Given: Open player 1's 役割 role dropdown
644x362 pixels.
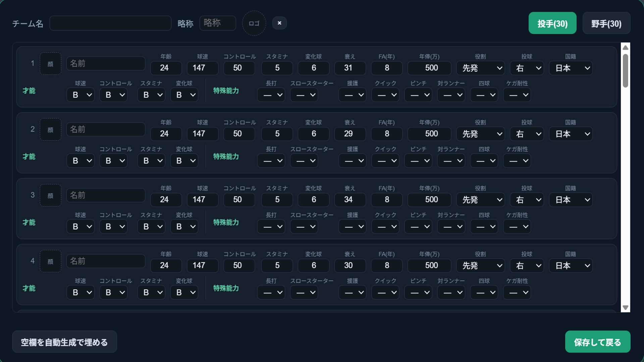Looking at the screenshot, I should tap(481, 68).
